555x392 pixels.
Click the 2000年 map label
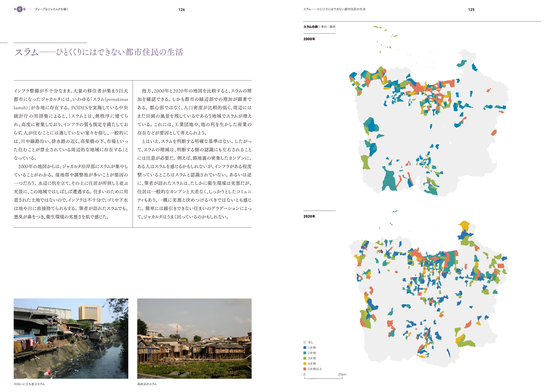[x=309, y=39]
